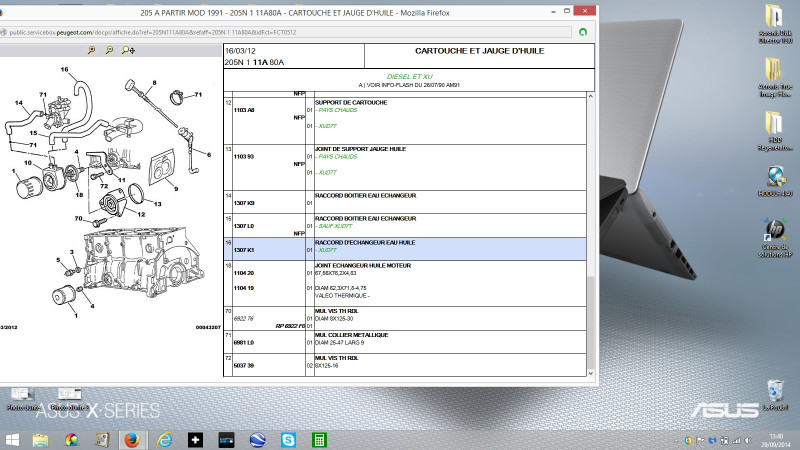Click the network signal icon in tray
800x450 pixels.
point(736,440)
